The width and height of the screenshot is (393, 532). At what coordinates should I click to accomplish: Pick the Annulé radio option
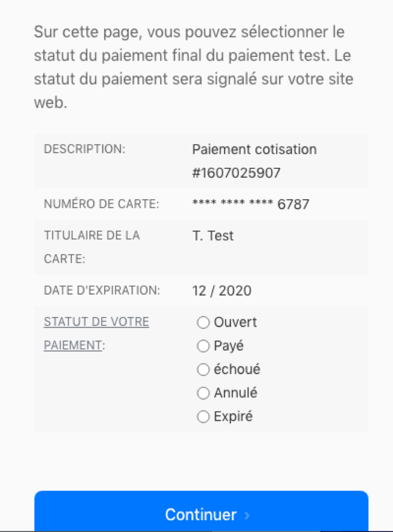[203, 393]
